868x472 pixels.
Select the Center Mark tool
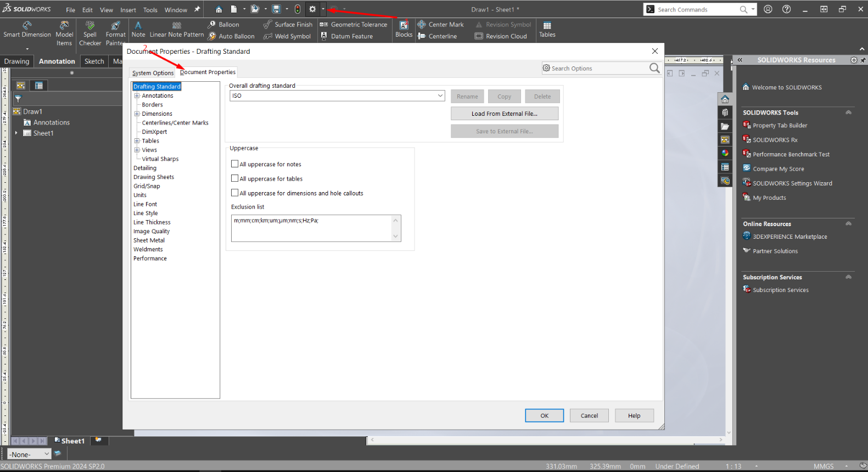click(x=440, y=25)
